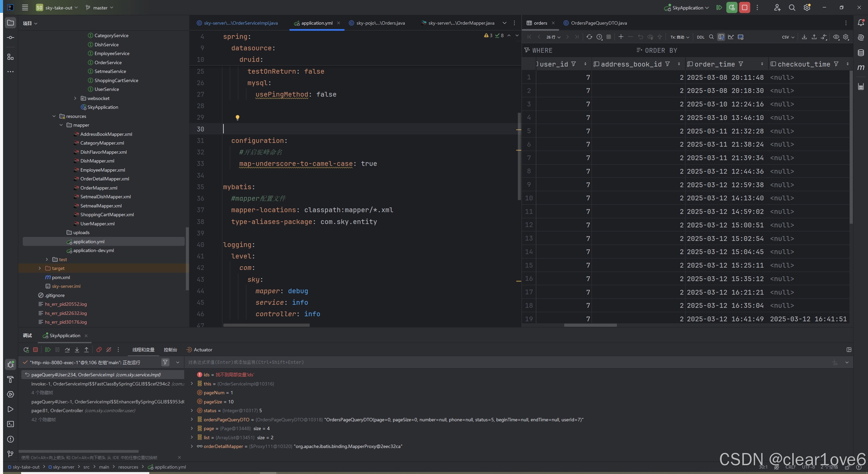Open the master branch dropdown
This screenshot has height=474, width=868.
(x=100, y=7)
